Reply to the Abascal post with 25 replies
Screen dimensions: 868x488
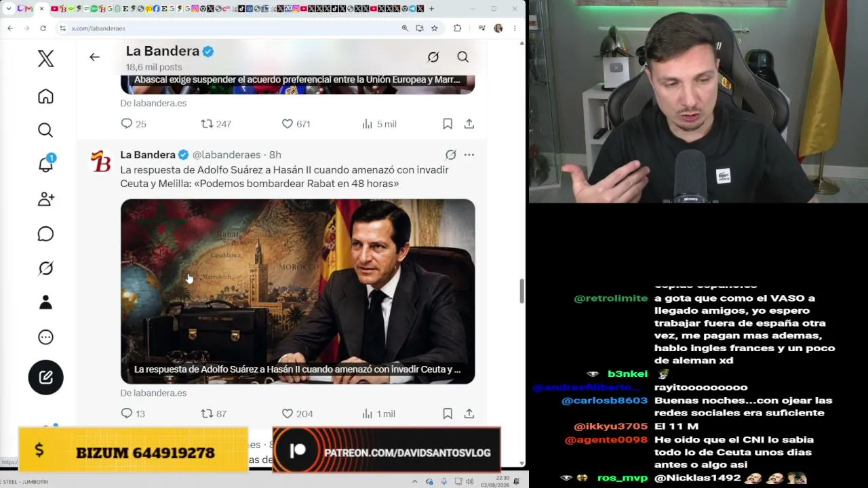click(x=133, y=124)
